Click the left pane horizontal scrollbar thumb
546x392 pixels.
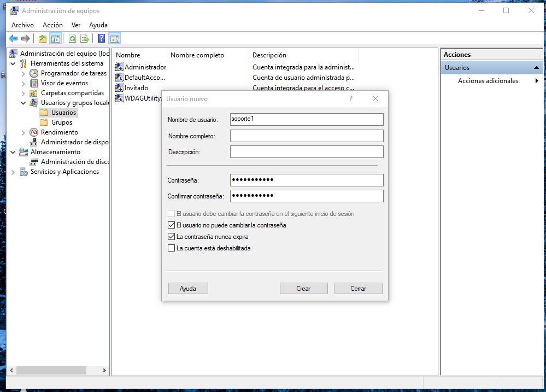[x=51, y=371]
